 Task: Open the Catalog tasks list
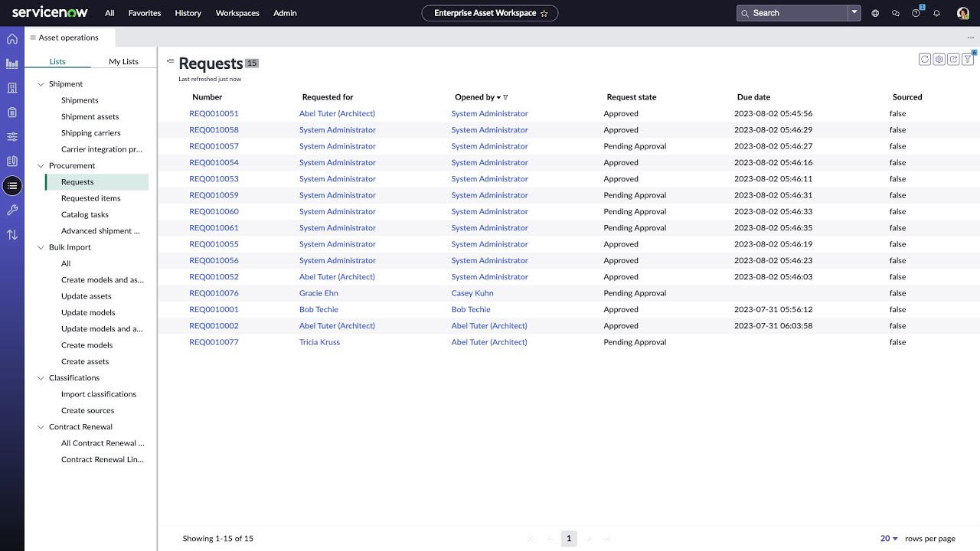point(85,215)
